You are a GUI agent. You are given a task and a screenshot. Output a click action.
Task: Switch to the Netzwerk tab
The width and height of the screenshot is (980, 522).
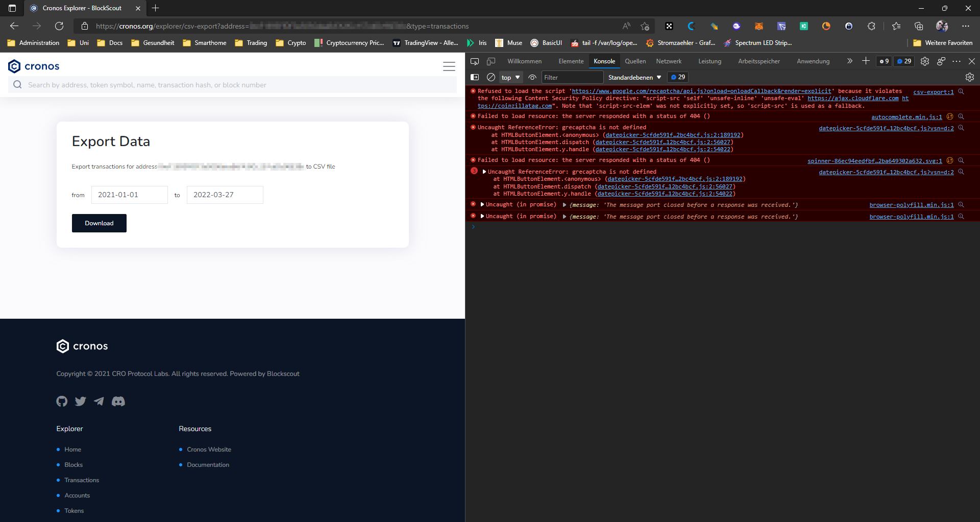(x=669, y=61)
